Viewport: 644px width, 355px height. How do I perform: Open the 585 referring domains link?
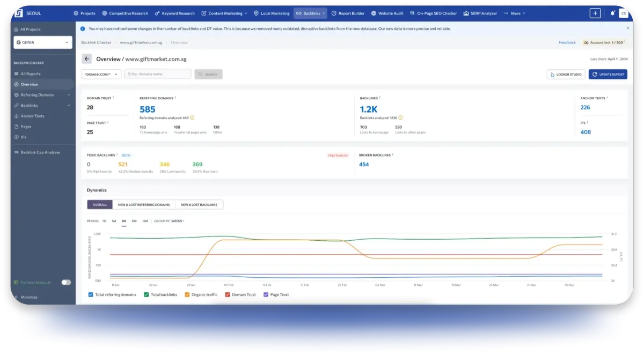[148, 109]
